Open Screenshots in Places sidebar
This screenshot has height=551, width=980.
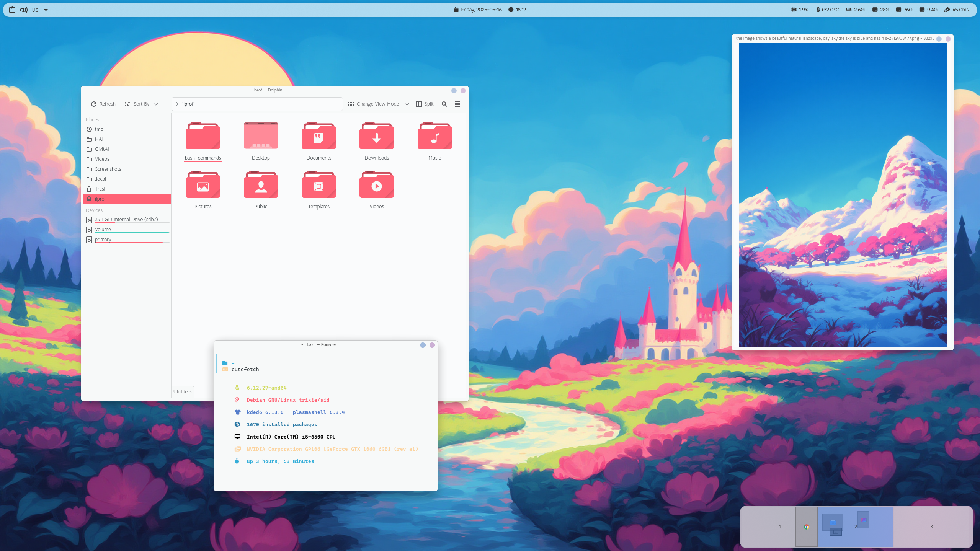pos(108,169)
